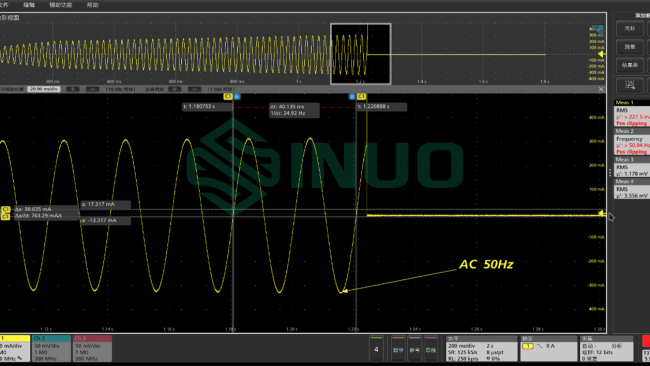This screenshot has height=366, width=650.
Task: Open the third menu bar item
Action: pyautogui.click(x=61, y=5)
